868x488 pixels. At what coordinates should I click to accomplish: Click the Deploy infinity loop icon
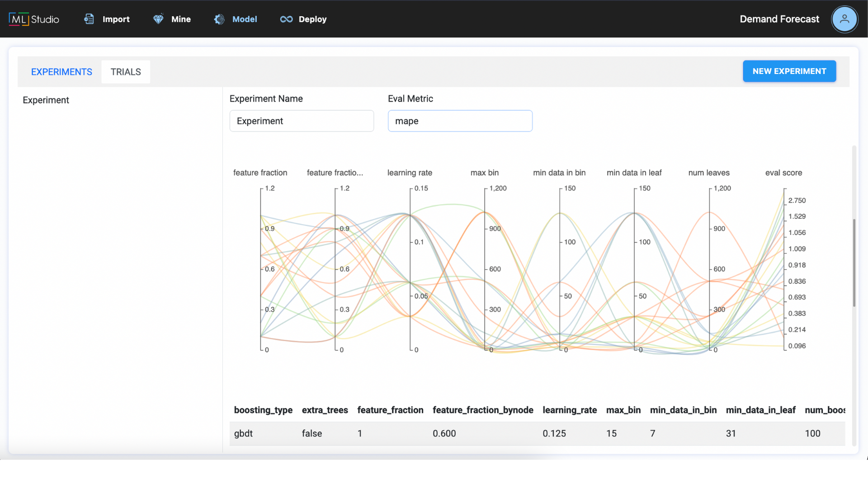pyautogui.click(x=286, y=19)
